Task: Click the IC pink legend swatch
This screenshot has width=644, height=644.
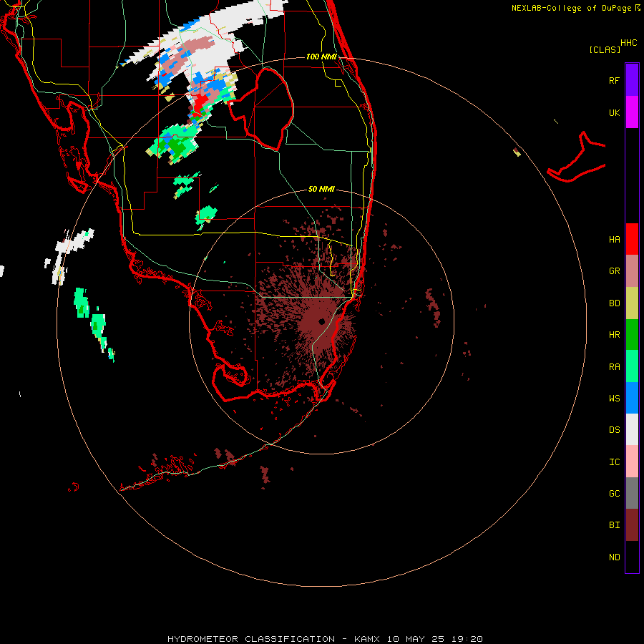Action: click(632, 462)
